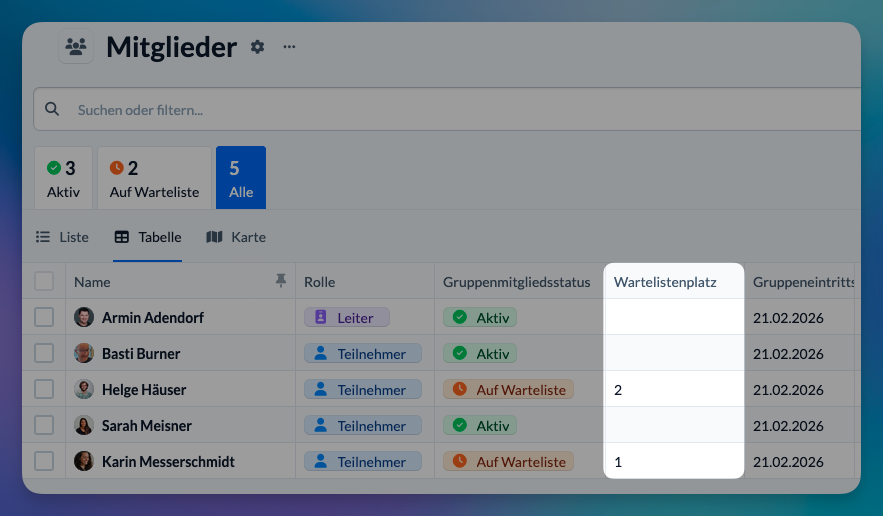Open Helge Häuser member name
This screenshot has width=883, height=516.
(144, 390)
